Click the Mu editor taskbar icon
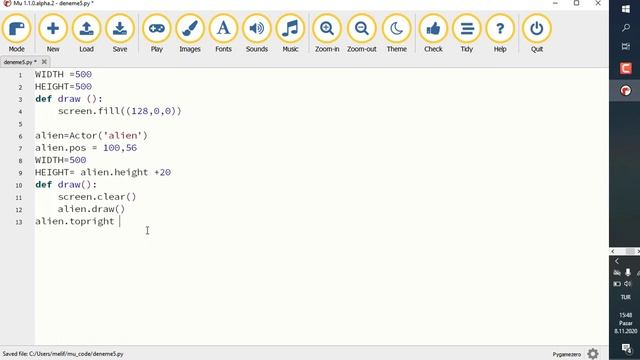 (625, 91)
